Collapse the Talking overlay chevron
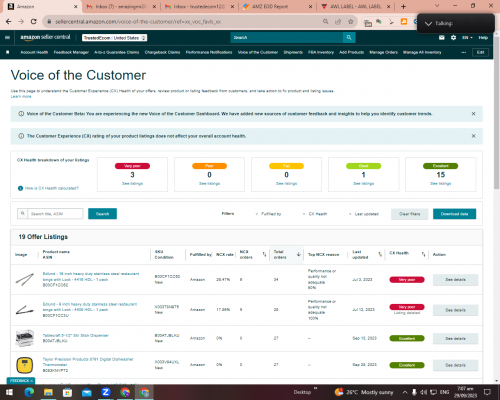The image size is (500, 400). click(428, 24)
